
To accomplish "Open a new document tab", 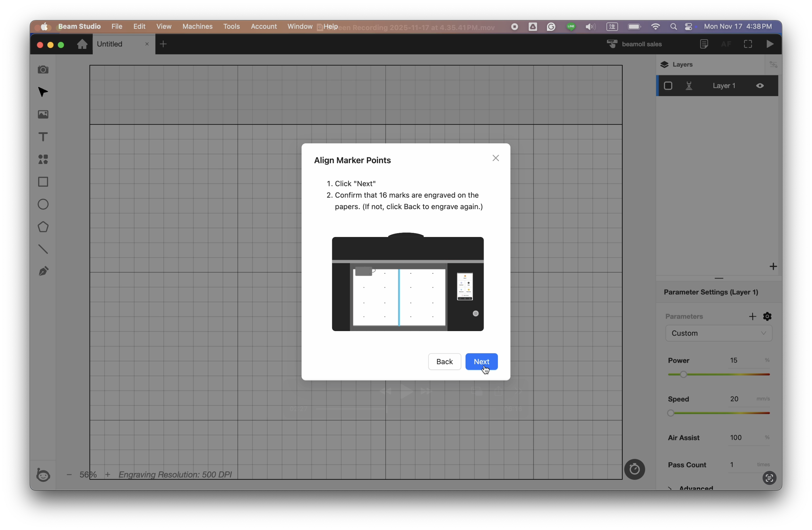I will 163,44.
